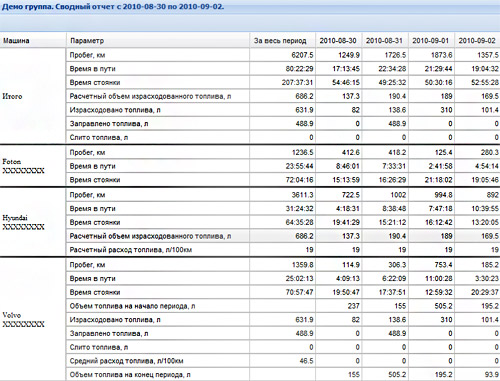Sort by the За весь период column header
500x381 pixels.
[x=282, y=41]
